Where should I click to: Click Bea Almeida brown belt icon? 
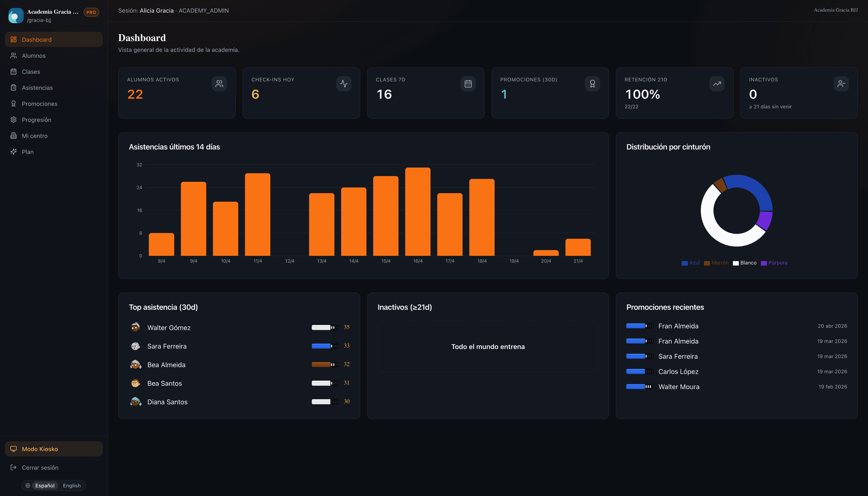325,365
